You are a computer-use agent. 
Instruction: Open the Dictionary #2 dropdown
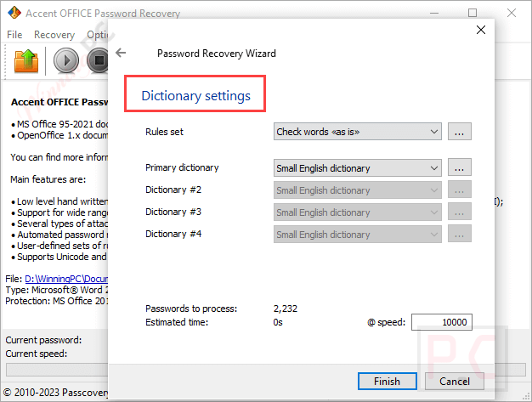[358, 190]
